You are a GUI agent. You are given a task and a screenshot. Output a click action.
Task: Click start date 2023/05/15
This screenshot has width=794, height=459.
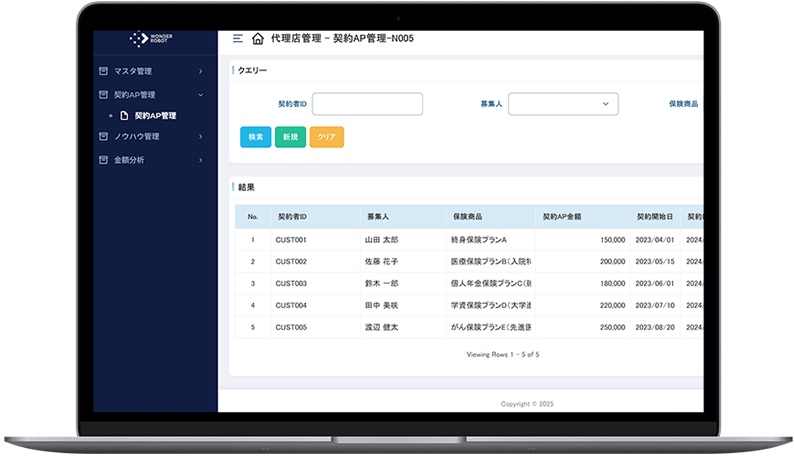pyautogui.click(x=655, y=261)
